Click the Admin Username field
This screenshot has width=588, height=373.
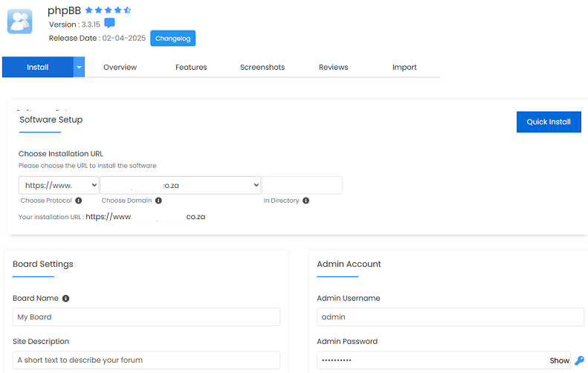(x=450, y=317)
